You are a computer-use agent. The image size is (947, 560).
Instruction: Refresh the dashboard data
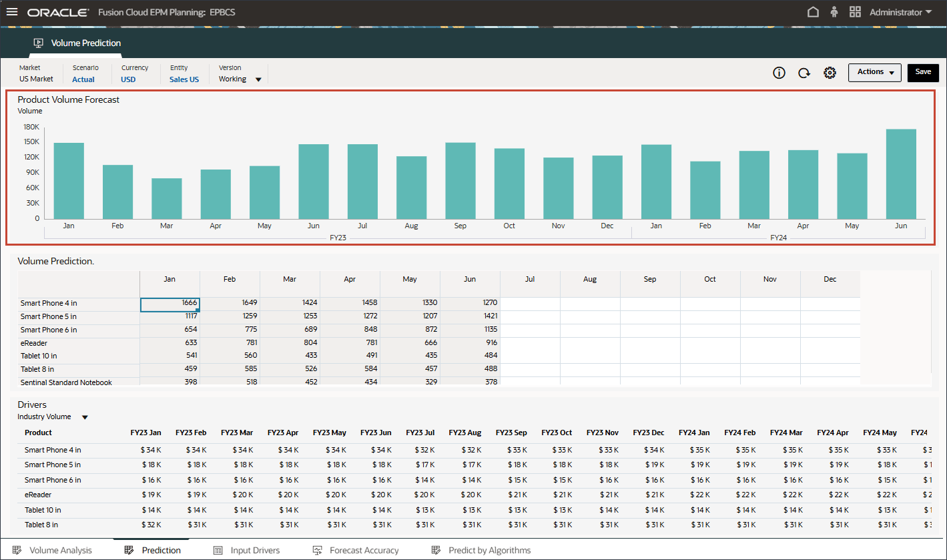(x=804, y=73)
